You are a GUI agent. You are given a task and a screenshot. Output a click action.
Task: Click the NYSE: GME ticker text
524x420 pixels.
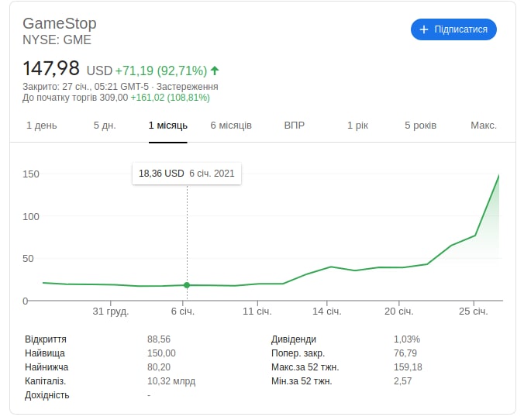point(57,40)
